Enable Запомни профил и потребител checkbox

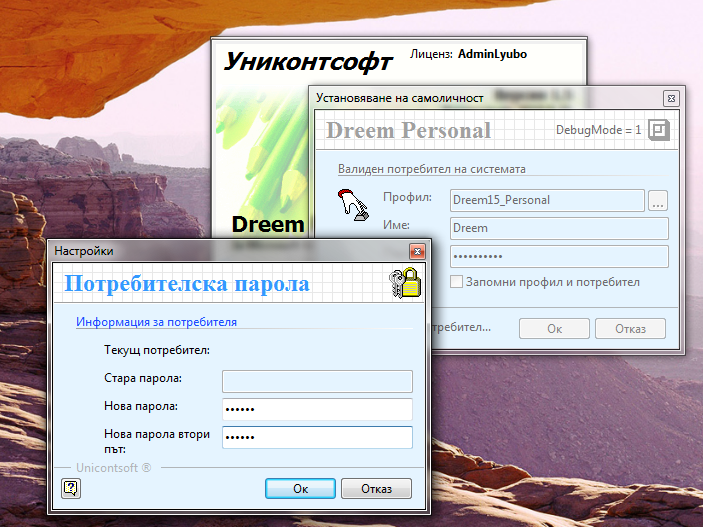[x=456, y=282]
